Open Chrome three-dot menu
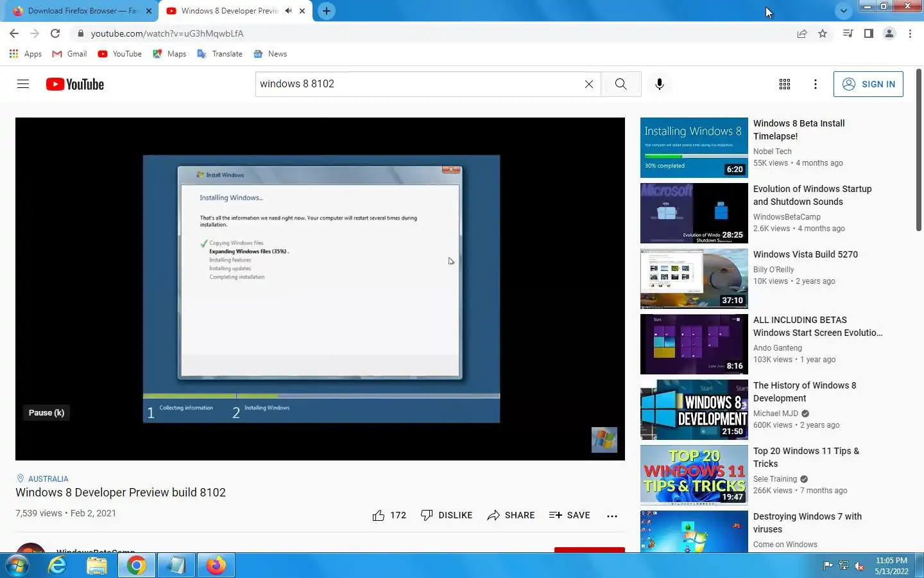 pyautogui.click(x=910, y=33)
